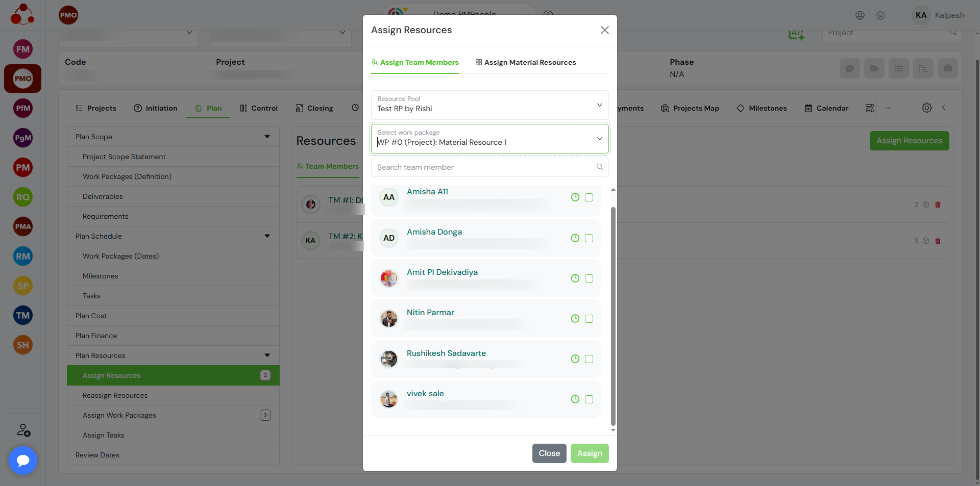Viewport: 980px width, 486px height.
Task: Open the PMA module in sidebar
Action: 23,226
